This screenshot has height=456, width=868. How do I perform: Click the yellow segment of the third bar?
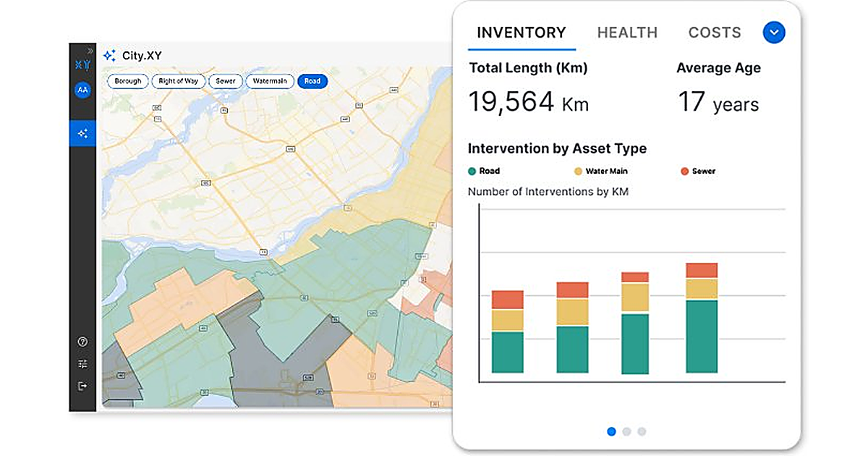click(x=635, y=297)
